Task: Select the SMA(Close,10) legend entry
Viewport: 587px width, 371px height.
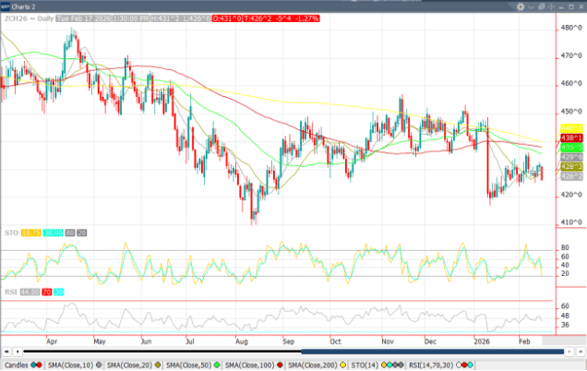Action: (74, 365)
